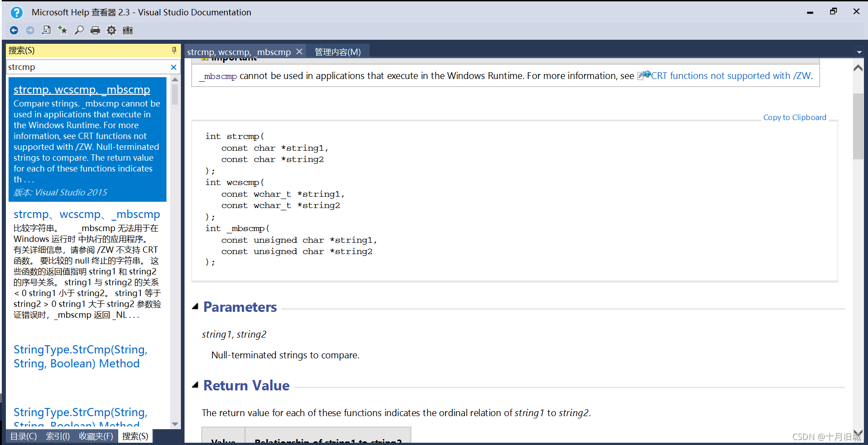
Task: Click the Copy to Clipboard link
Action: coord(794,117)
